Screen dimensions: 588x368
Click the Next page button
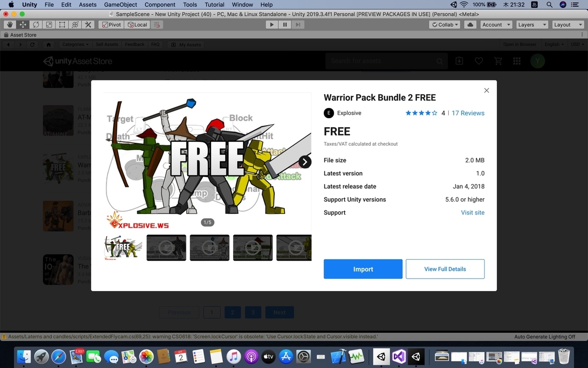[x=279, y=312]
